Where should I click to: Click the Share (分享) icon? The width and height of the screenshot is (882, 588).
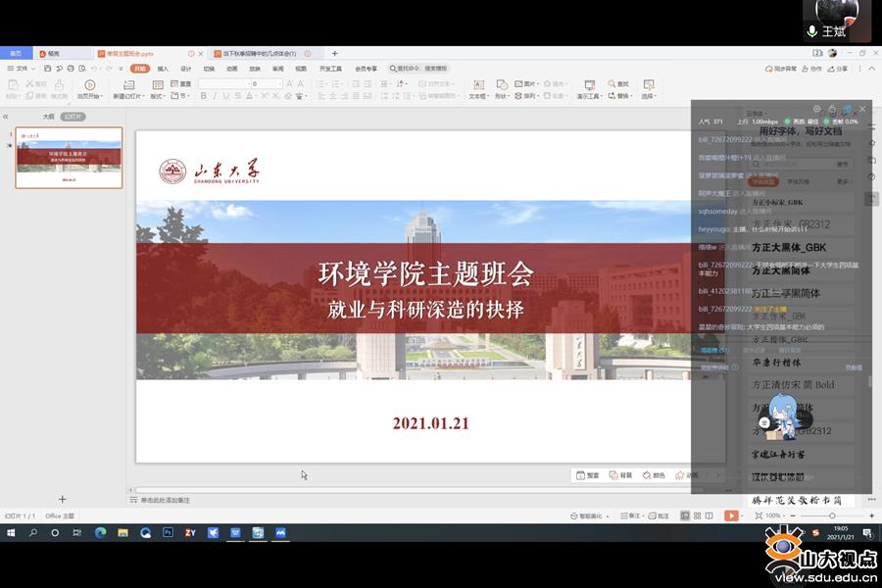point(838,69)
